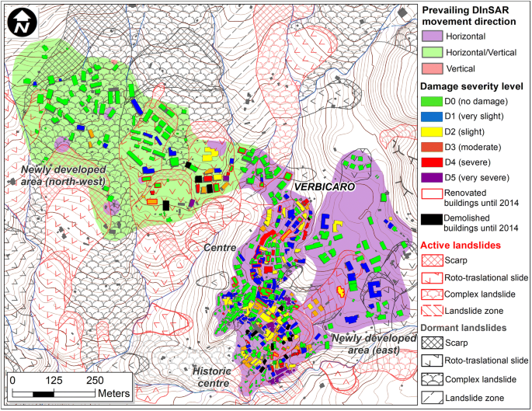Click 'Renovated buildings until 2014' legend text
Screen dimensions: 532x411
coord(482,198)
